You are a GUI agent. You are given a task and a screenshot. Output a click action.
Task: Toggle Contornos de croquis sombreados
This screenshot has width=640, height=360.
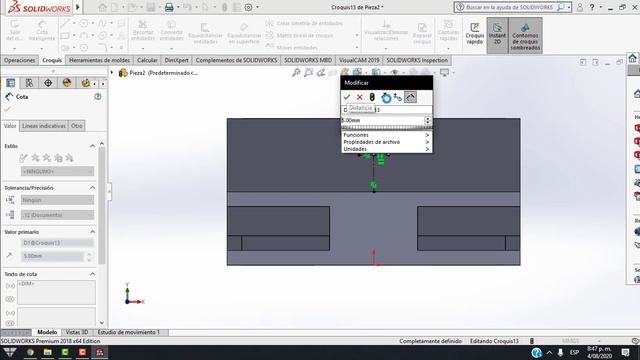pos(525,35)
